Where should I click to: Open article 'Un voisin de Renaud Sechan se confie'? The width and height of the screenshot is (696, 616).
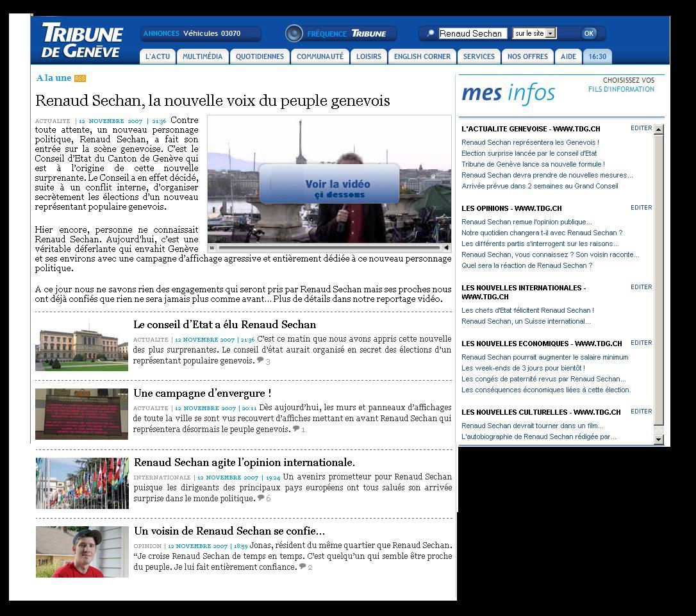pos(229,531)
